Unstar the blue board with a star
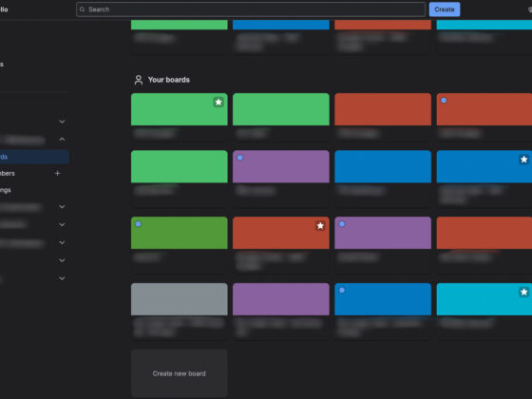The height and width of the screenshot is (399, 532). 523,160
